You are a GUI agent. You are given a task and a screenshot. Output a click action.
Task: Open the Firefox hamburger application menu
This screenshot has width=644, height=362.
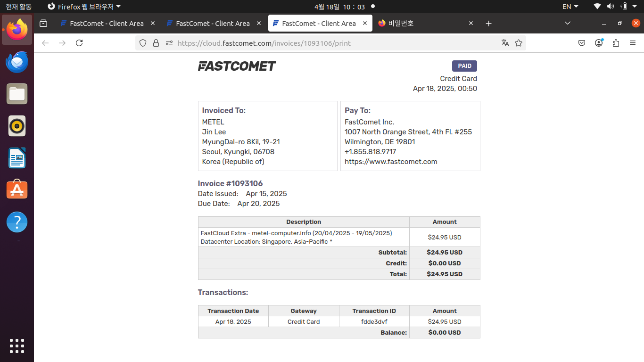[x=633, y=43]
